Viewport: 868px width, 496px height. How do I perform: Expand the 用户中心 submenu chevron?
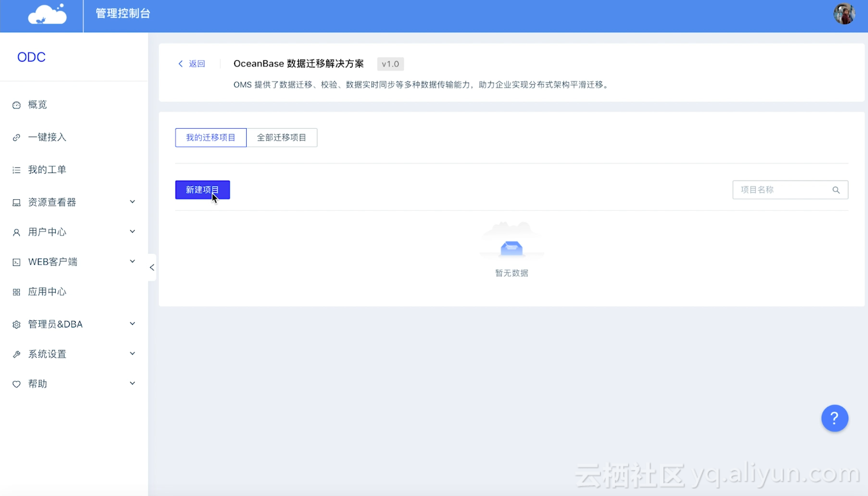[x=133, y=231]
